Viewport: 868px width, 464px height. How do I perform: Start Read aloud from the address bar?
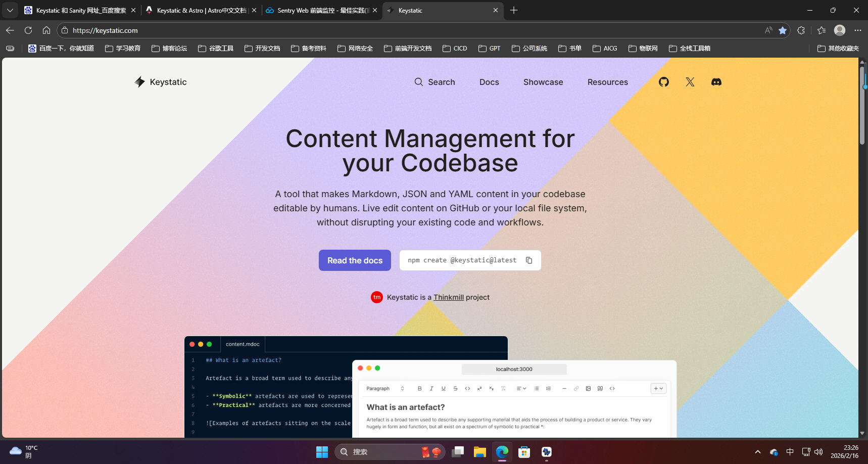(768, 30)
